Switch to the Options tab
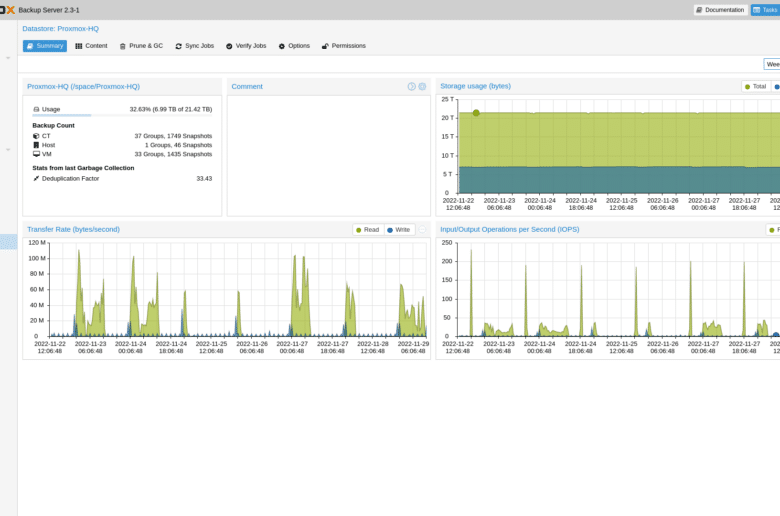 coord(294,46)
